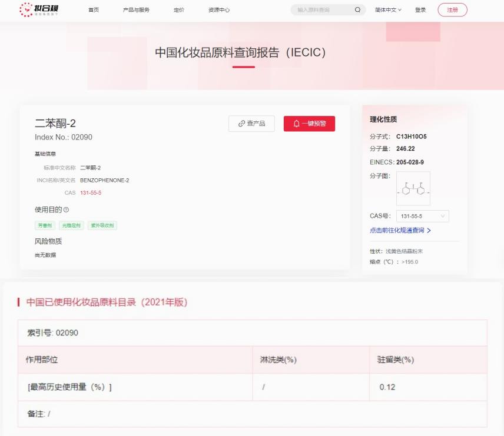
Task: Open the CAS号 131-55-5 dropdown
Action: [x=422, y=216]
